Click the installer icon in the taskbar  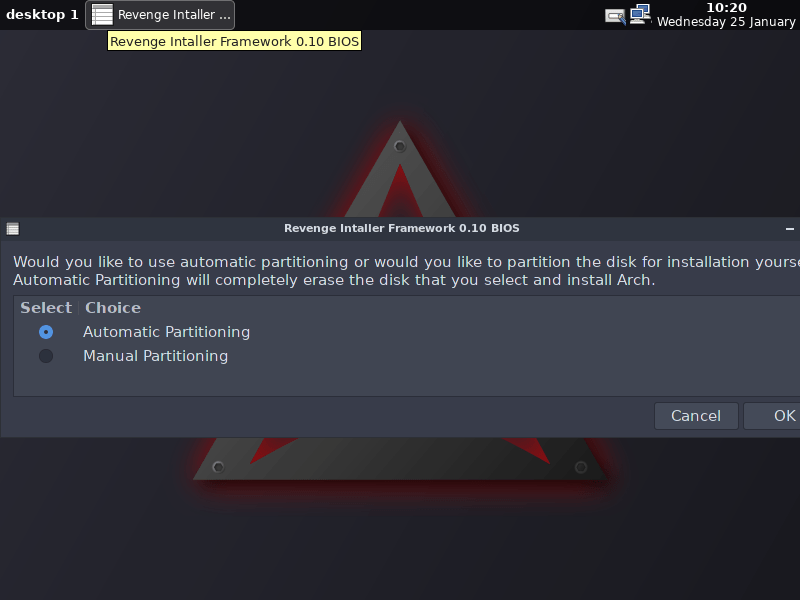(102, 14)
